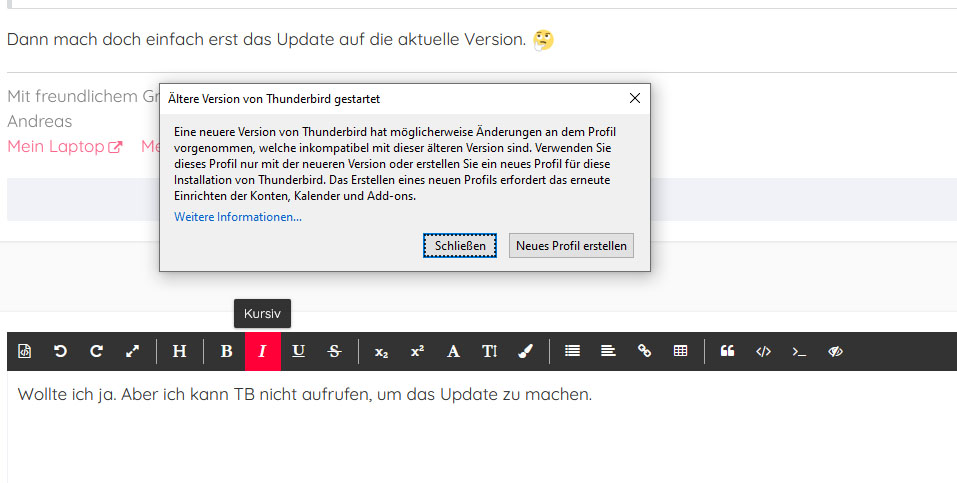Viewport: 957px width, 483px height.
Task: Click the text 'Dann mach doch einfach erst das Update'
Action: pos(169,40)
